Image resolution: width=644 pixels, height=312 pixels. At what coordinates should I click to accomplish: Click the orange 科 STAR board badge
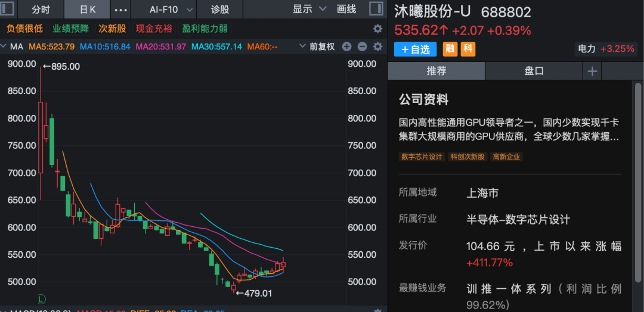pos(468,49)
